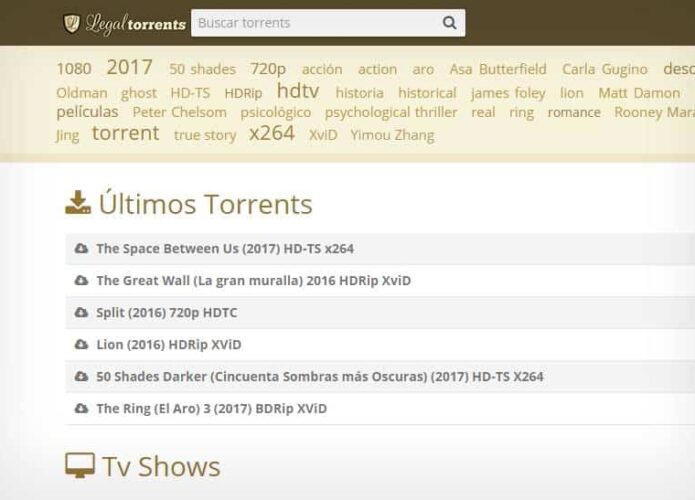Select the películas tag
Viewport: 695px width, 500px height.
pos(88,112)
